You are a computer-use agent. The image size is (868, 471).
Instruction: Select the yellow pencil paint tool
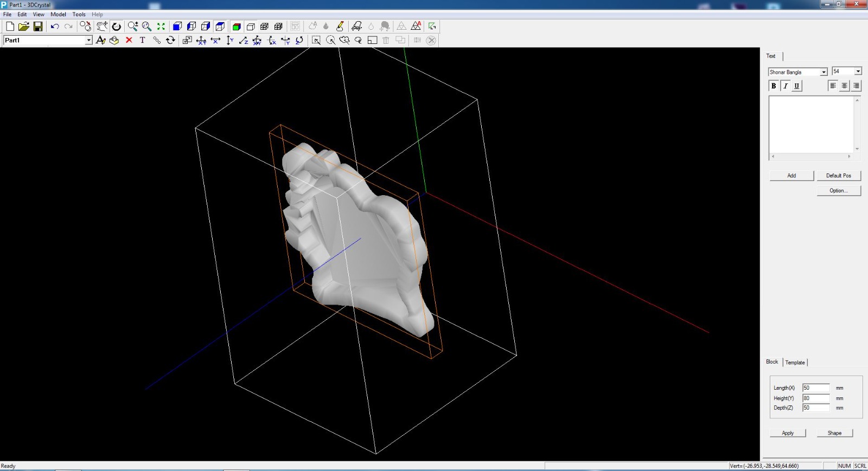coord(340,26)
